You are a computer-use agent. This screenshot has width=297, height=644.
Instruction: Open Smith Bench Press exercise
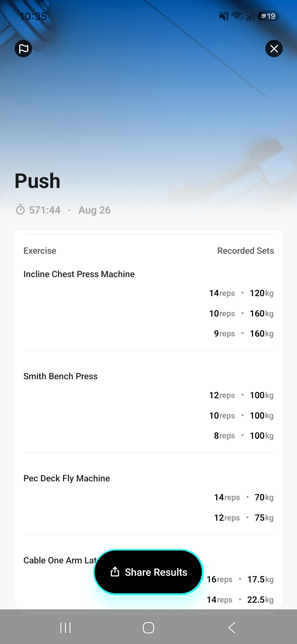61,376
